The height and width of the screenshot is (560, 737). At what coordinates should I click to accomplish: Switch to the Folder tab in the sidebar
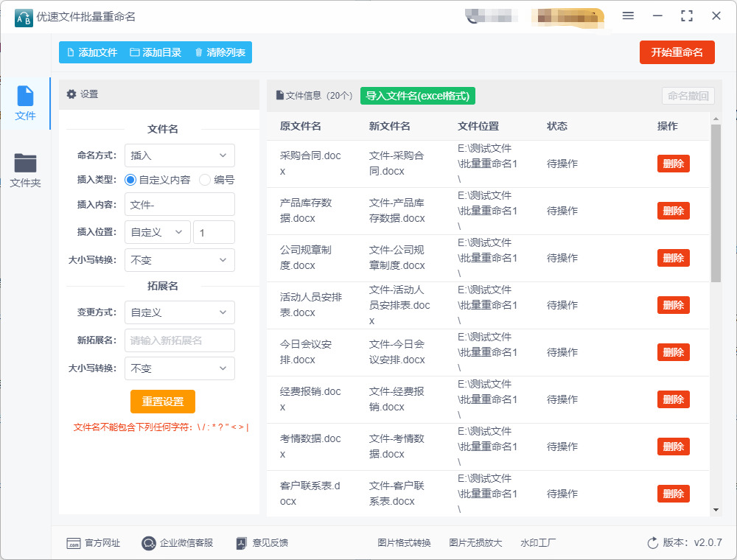click(x=26, y=169)
